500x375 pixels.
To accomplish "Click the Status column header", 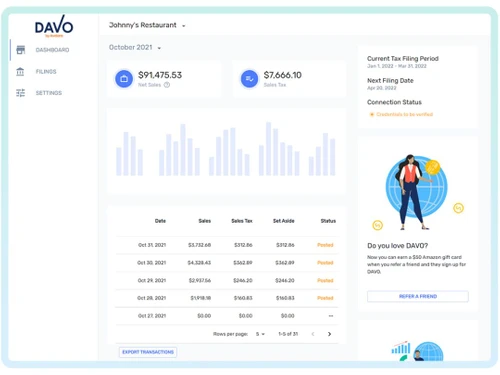I will (x=328, y=221).
